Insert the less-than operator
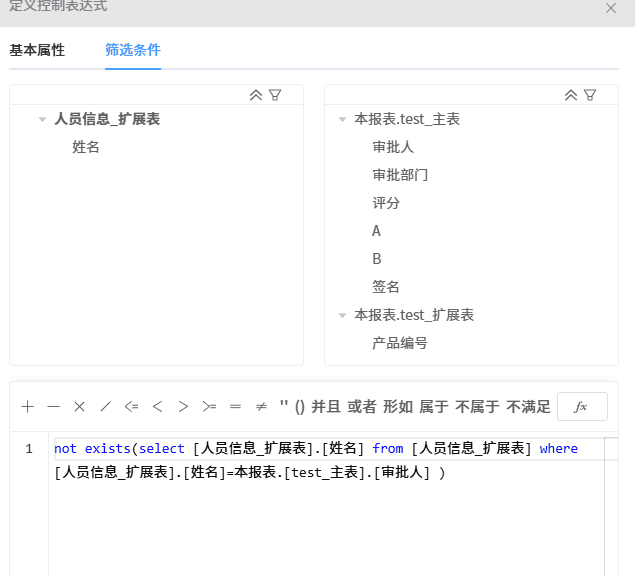635x576 pixels. click(x=158, y=406)
